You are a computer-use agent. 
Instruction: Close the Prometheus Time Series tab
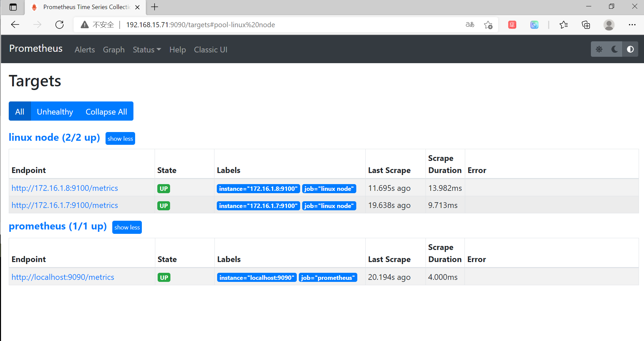[x=137, y=7]
